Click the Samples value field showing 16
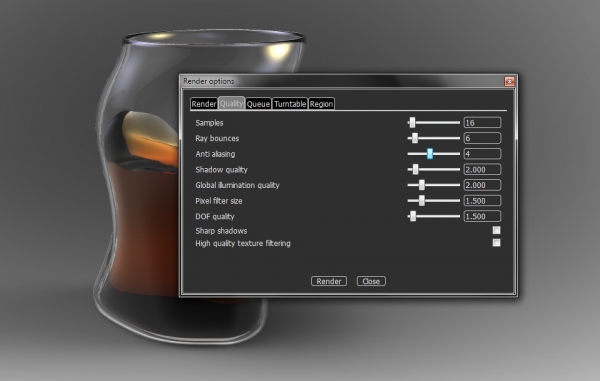Image resolution: width=600 pixels, height=381 pixels. 482,122
